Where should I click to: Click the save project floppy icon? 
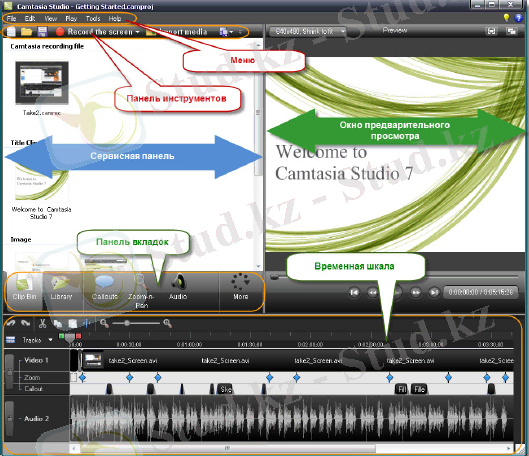click(42, 32)
